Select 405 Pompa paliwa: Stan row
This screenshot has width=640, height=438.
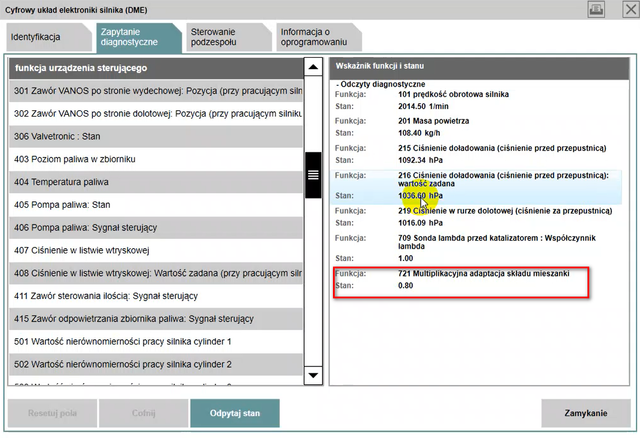[156, 205]
